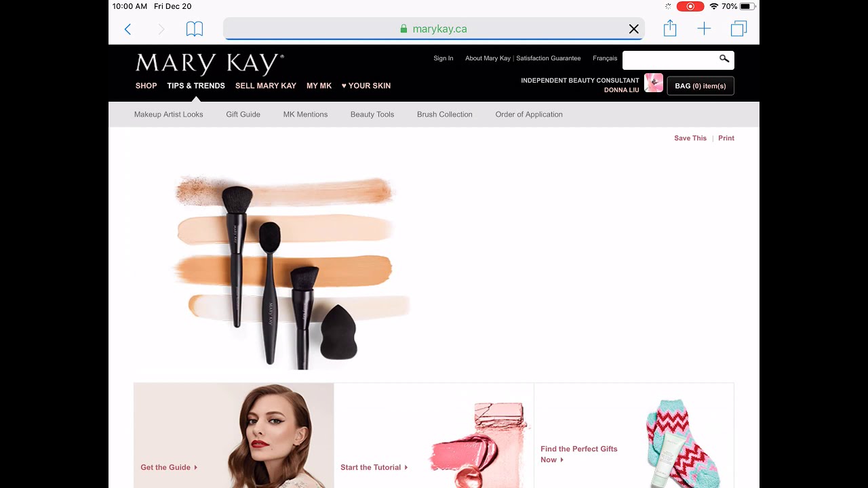This screenshot has width=868, height=488.
Task: Open the BAG (0) item(s) button
Action: click(701, 86)
